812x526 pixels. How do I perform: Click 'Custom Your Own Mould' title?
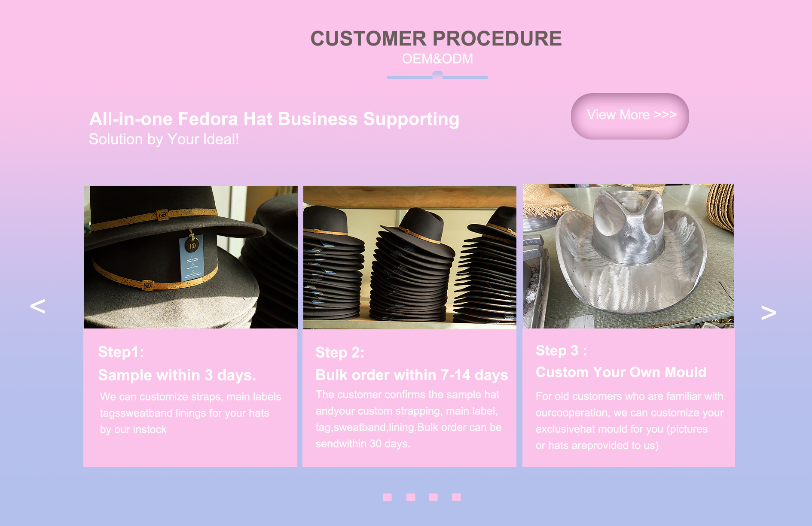coord(621,372)
